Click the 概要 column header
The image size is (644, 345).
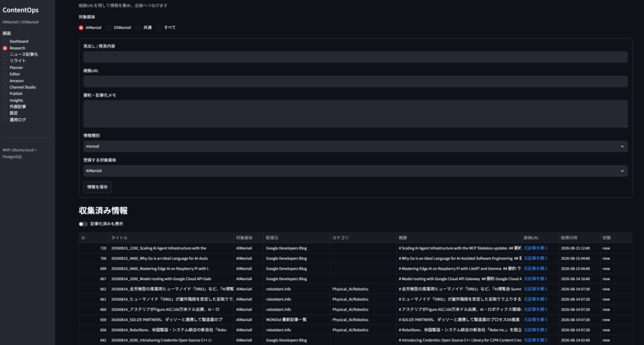458,238
